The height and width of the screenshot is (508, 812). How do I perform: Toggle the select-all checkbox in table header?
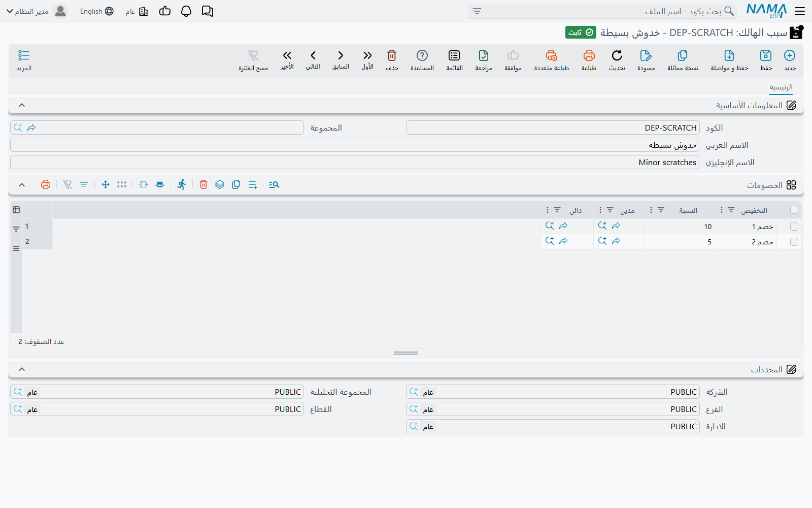coord(794,210)
